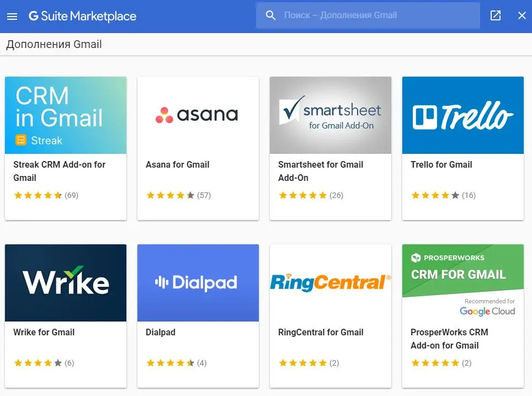This screenshot has width=532, height=396.
Task: Focus the Gmail add-ons search field
Action: pyautogui.click(x=368, y=15)
